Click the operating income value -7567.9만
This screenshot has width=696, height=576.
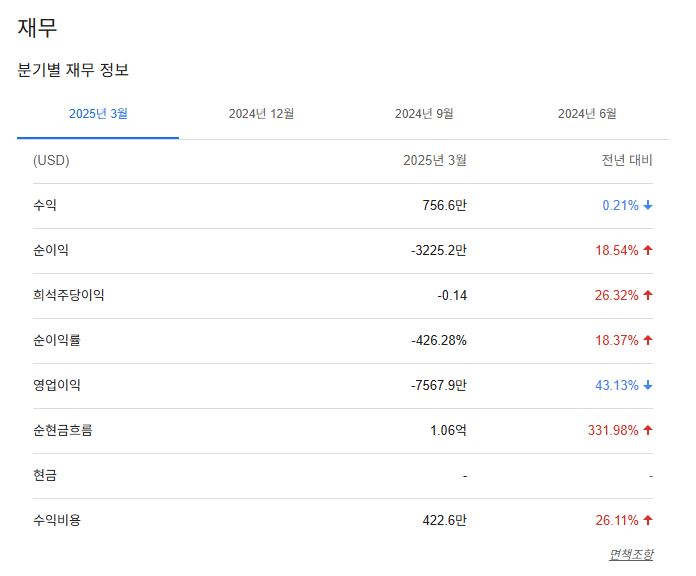click(x=439, y=385)
